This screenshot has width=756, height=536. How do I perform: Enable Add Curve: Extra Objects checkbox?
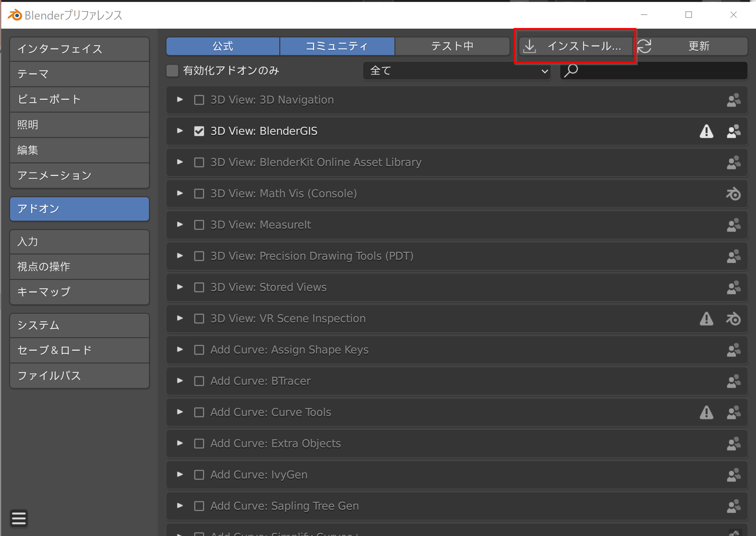pyautogui.click(x=199, y=444)
